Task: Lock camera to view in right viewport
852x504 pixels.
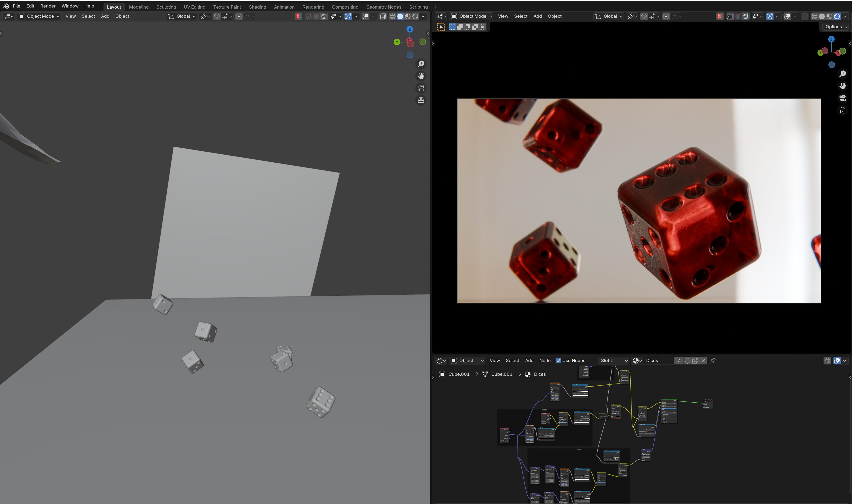Action: point(843,110)
